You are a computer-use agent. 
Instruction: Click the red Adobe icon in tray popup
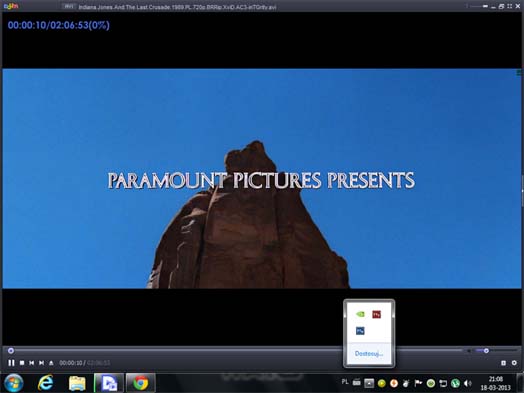click(x=377, y=314)
